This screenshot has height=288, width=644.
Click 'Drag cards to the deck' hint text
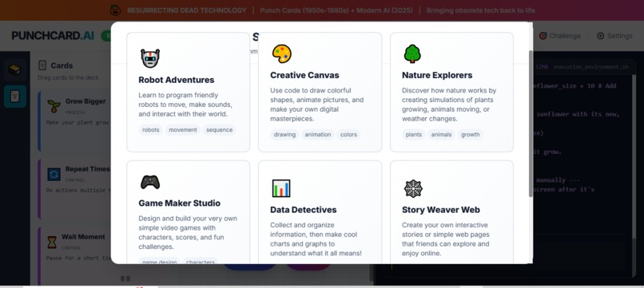click(x=68, y=77)
